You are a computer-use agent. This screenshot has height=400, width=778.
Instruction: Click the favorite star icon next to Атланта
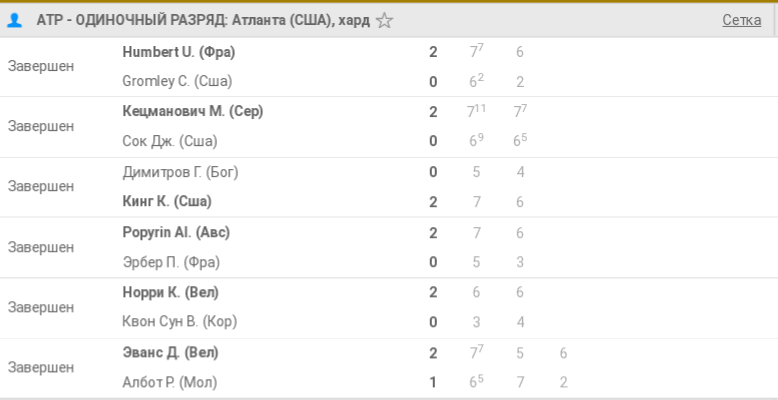pyautogui.click(x=385, y=20)
